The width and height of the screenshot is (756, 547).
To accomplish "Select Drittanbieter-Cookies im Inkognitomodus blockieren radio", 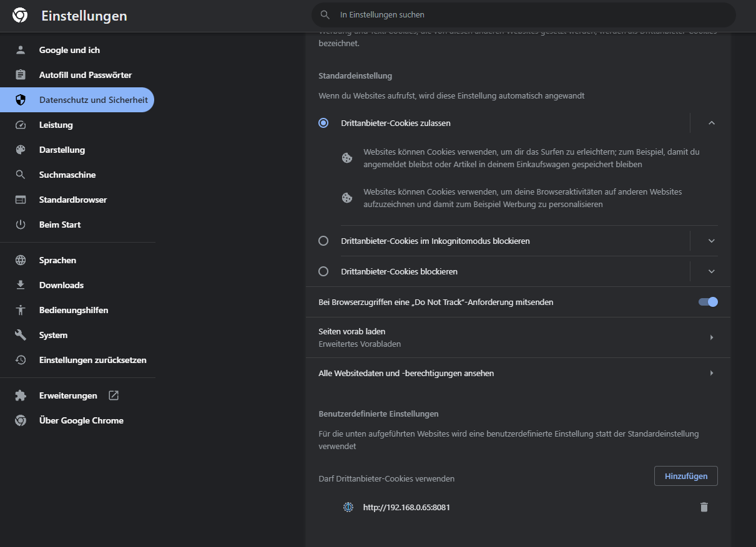I will [x=323, y=241].
